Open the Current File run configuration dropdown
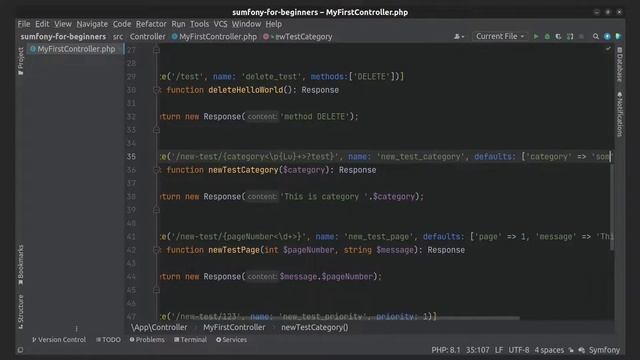This screenshot has height=360, width=640. (500, 36)
